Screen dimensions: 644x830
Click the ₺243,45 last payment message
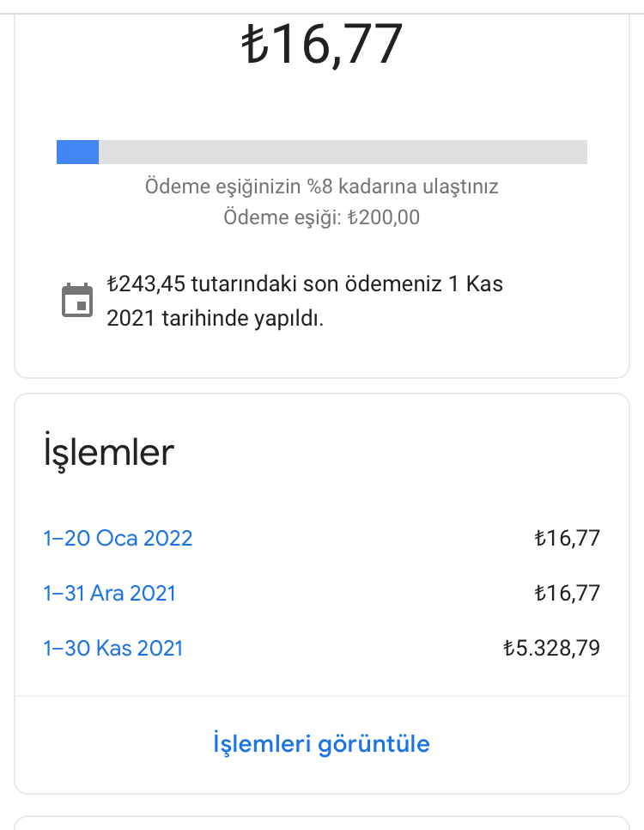pyautogui.click(x=305, y=301)
